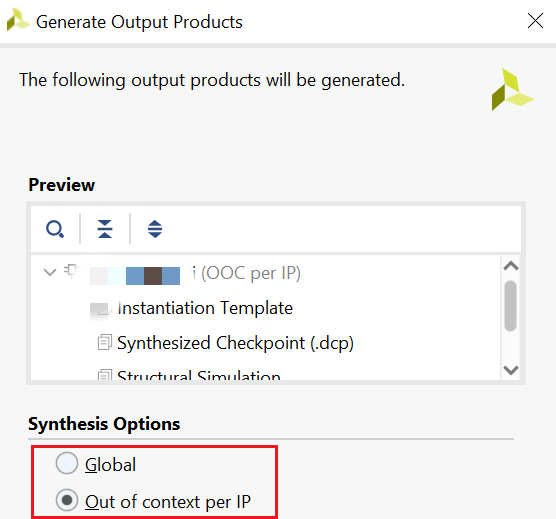This screenshot has width=556, height=519.
Task: Select Out of context per IP radio button
Action: (x=67, y=500)
